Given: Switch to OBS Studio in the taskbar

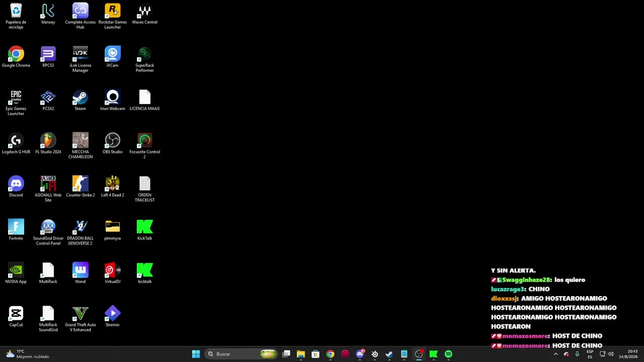Looking at the screenshot, I should click(x=419, y=354).
